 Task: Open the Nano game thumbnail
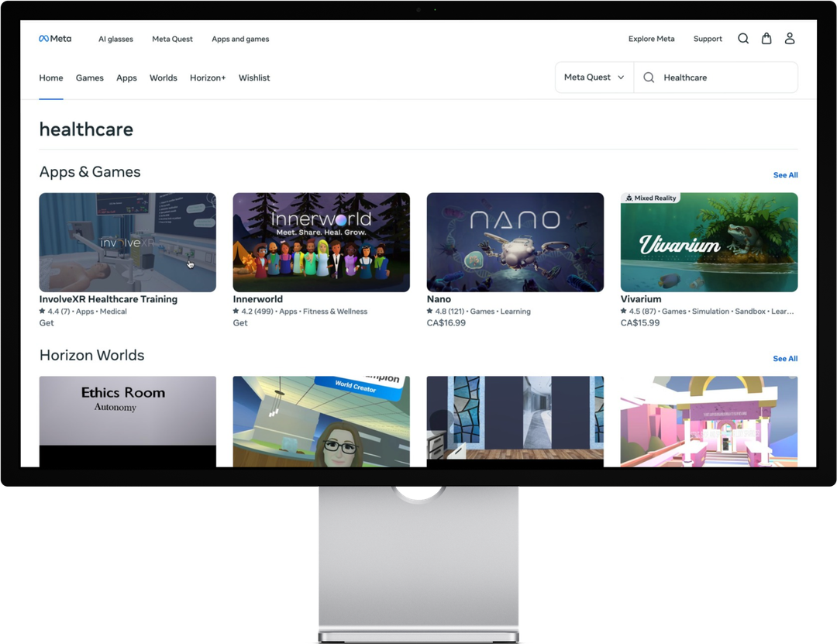point(515,243)
